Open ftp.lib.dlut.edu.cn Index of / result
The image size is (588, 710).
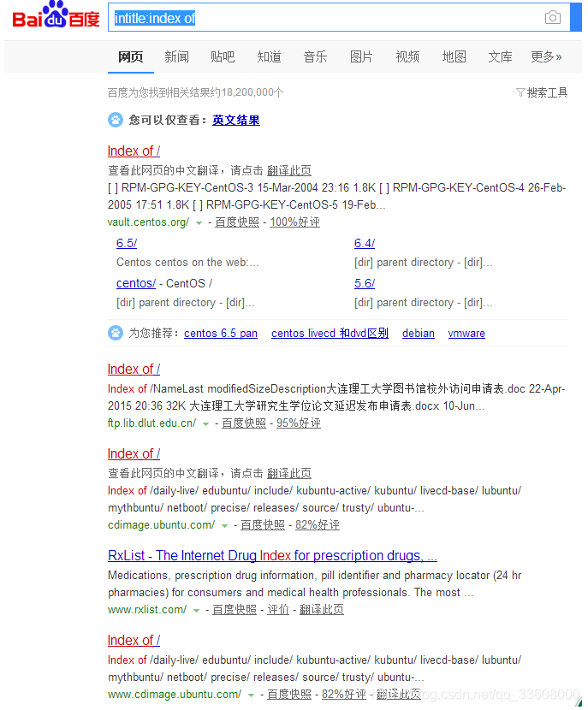pyautogui.click(x=134, y=369)
